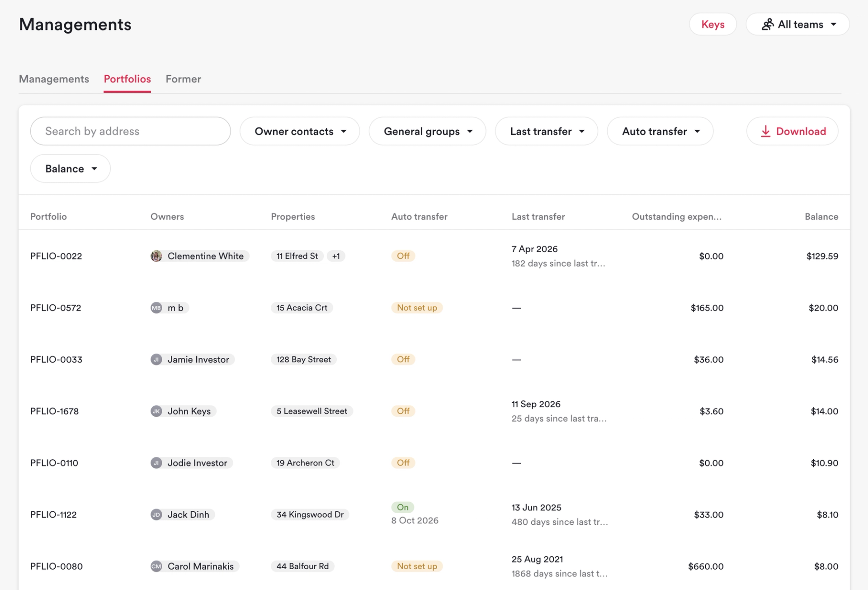The height and width of the screenshot is (590, 868).
Task: Select the Portfolios tab
Action: tap(127, 79)
